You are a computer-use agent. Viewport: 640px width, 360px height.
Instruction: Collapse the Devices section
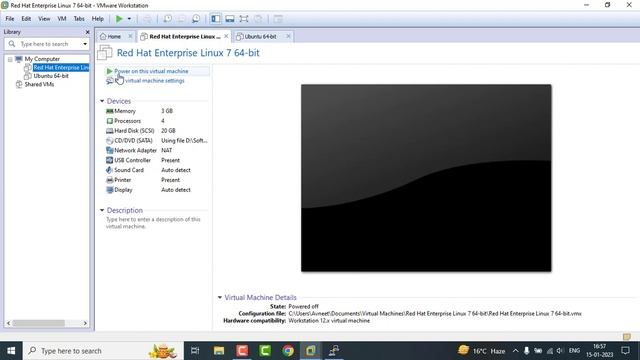point(102,101)
